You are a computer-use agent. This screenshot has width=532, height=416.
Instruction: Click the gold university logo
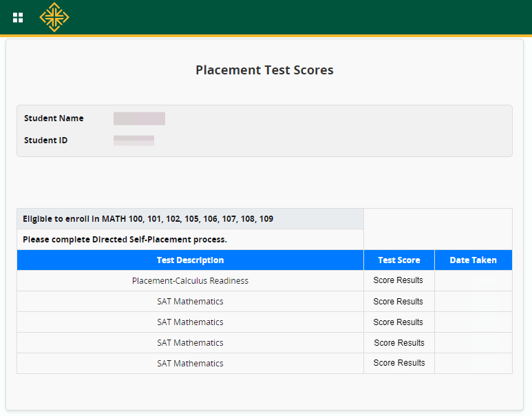click(54, 17)
